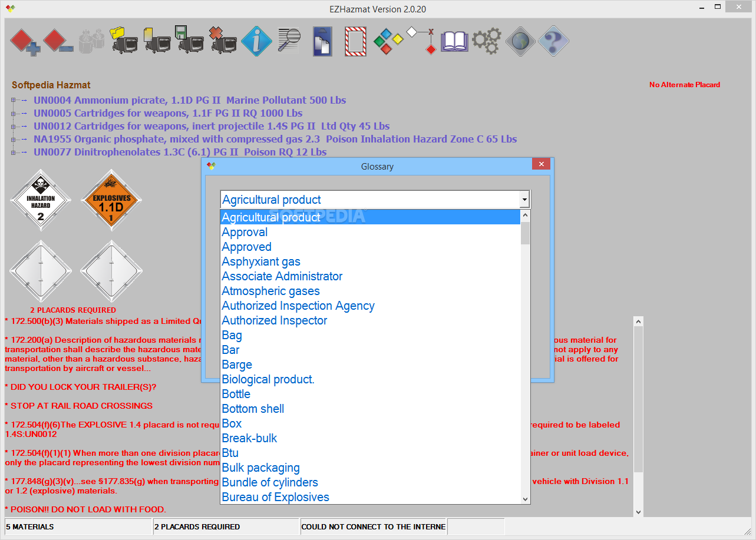Choose 'Approval' in glossary list

click(370, 232)
